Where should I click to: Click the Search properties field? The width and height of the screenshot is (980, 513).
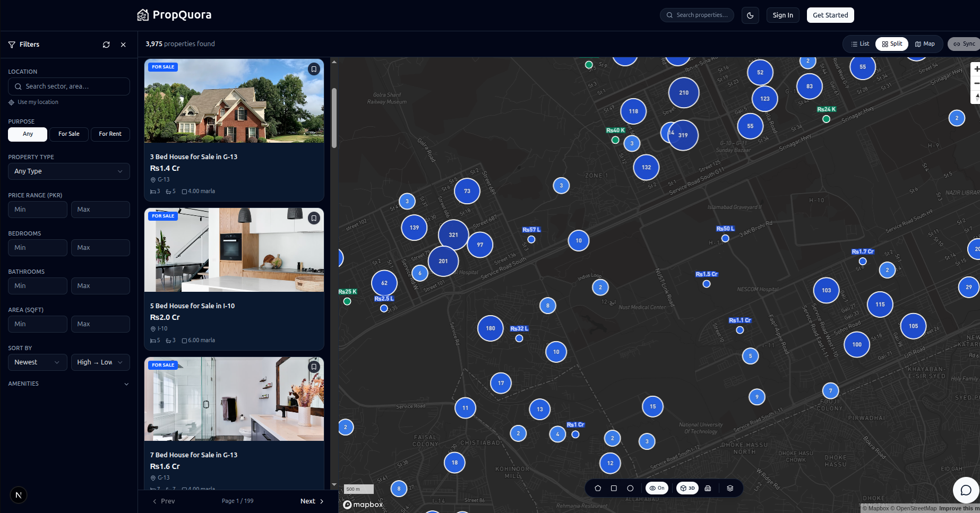(x=697, y=15)
